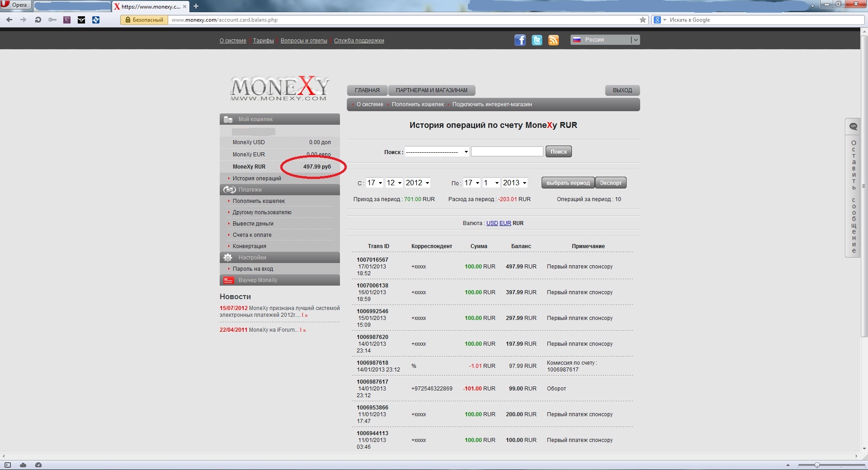This screenshot has height=470, width=868.
Task: Click the wallet coins icon in sidebar
Action: (228, 119)
